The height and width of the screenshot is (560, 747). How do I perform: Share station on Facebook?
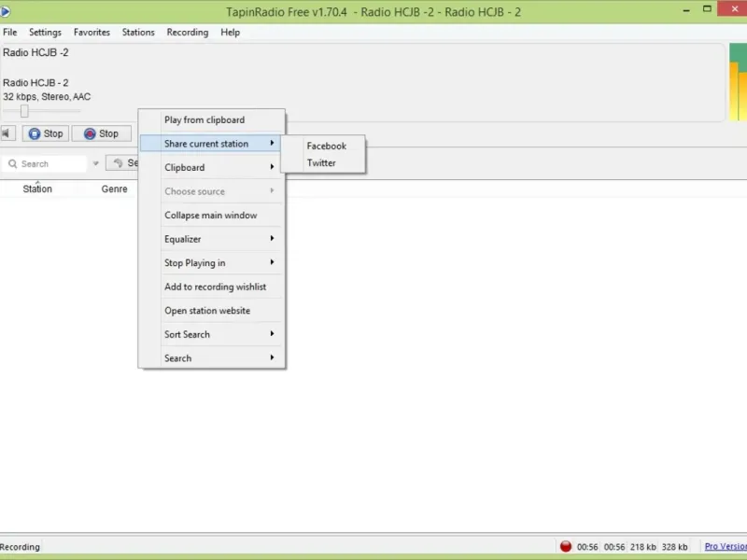click(x=326, y=147)
